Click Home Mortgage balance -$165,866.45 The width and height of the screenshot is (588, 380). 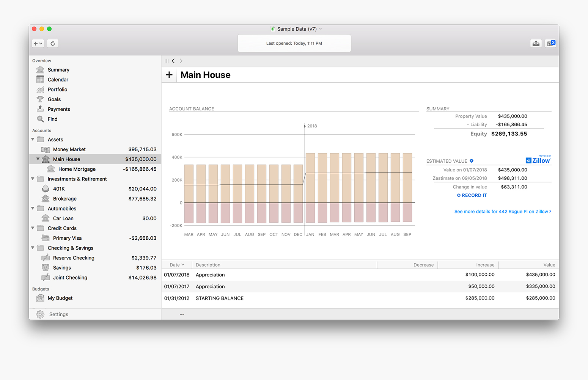pos(140,169)
